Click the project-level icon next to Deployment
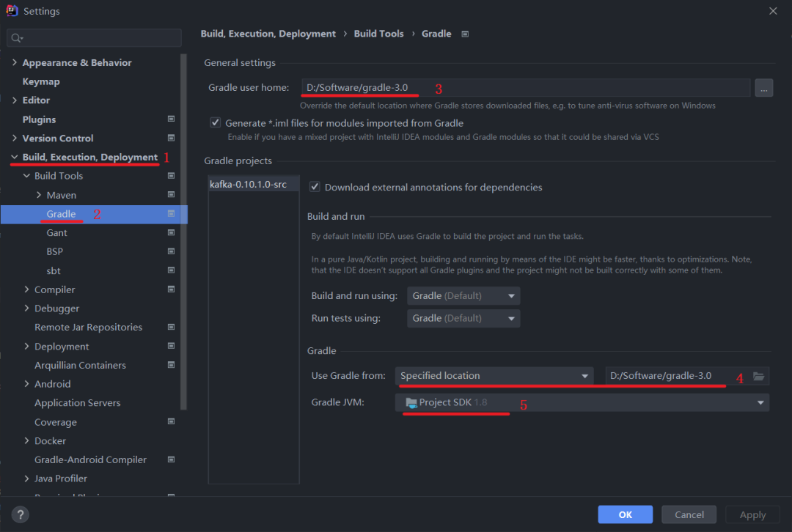792x532 pixels. coord(171,347)
